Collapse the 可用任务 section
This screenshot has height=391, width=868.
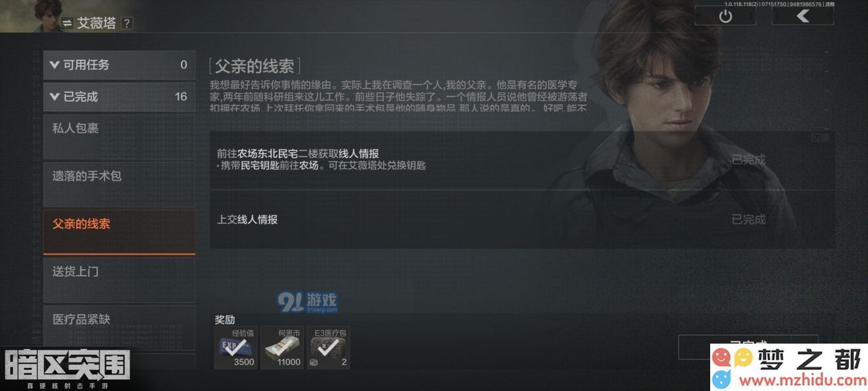point(119,65)
